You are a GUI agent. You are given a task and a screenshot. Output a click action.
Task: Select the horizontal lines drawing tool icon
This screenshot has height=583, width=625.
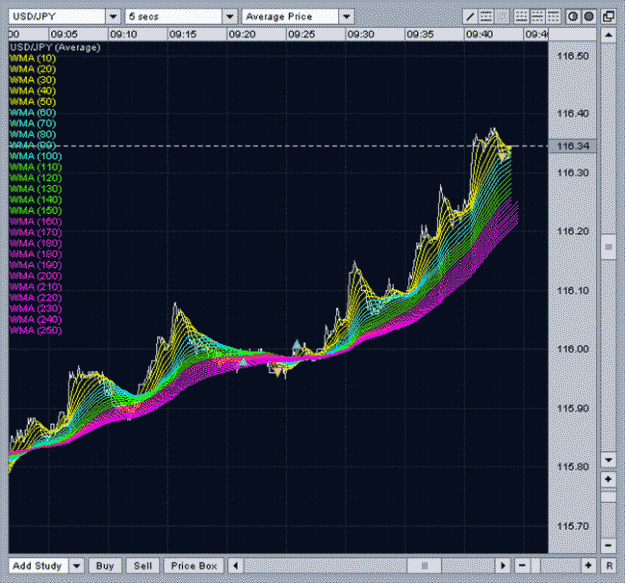[485, 17]
